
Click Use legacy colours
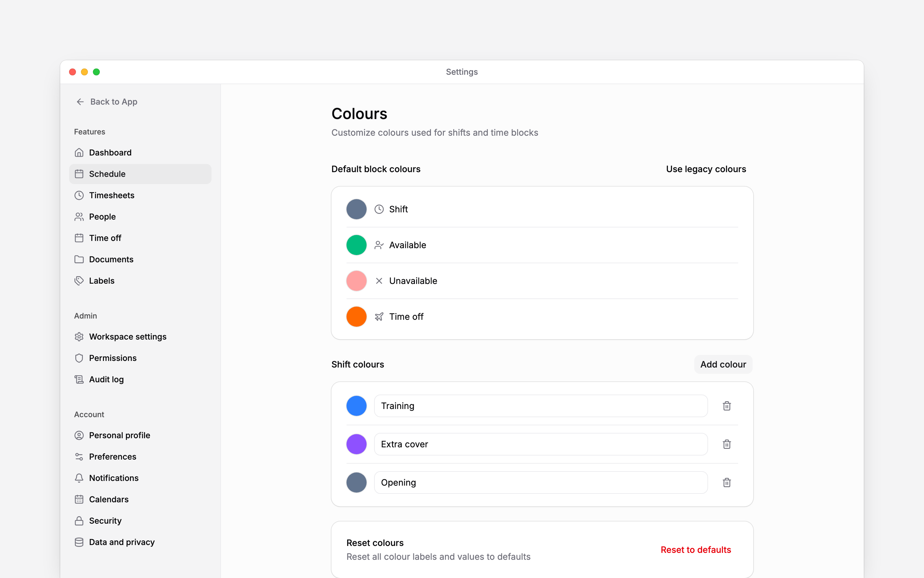[706, 169]
